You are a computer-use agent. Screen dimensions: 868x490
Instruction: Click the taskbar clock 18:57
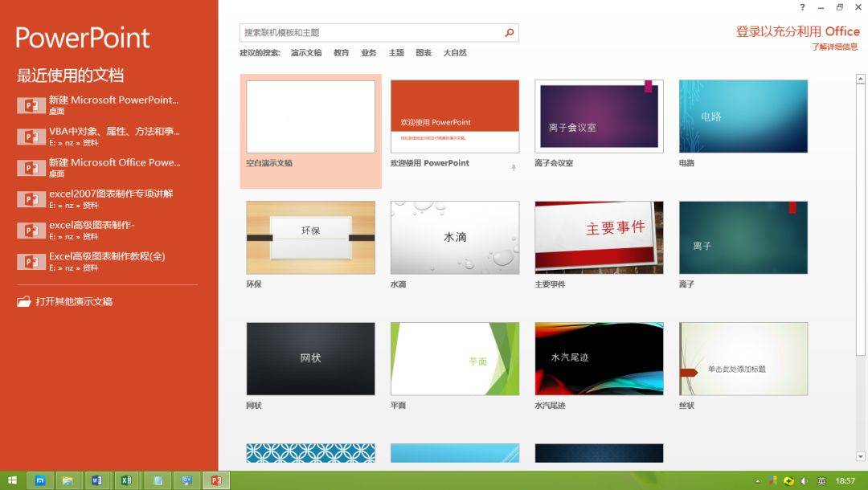[845, 481]
